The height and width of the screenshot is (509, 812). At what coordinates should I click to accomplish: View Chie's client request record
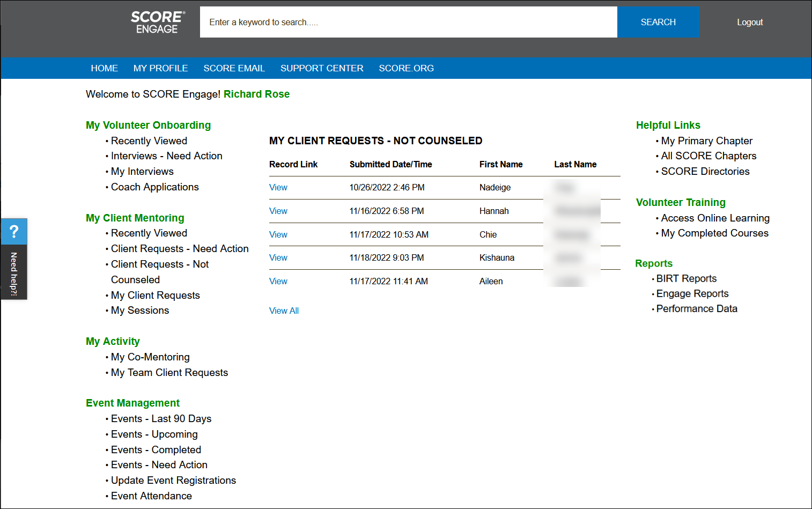(278, 234)
